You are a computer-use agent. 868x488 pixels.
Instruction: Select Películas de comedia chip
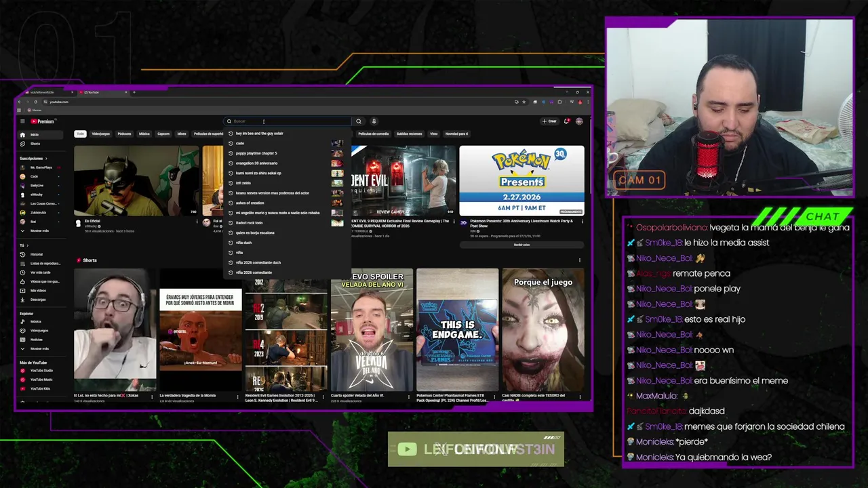click(x=374, y=134)
